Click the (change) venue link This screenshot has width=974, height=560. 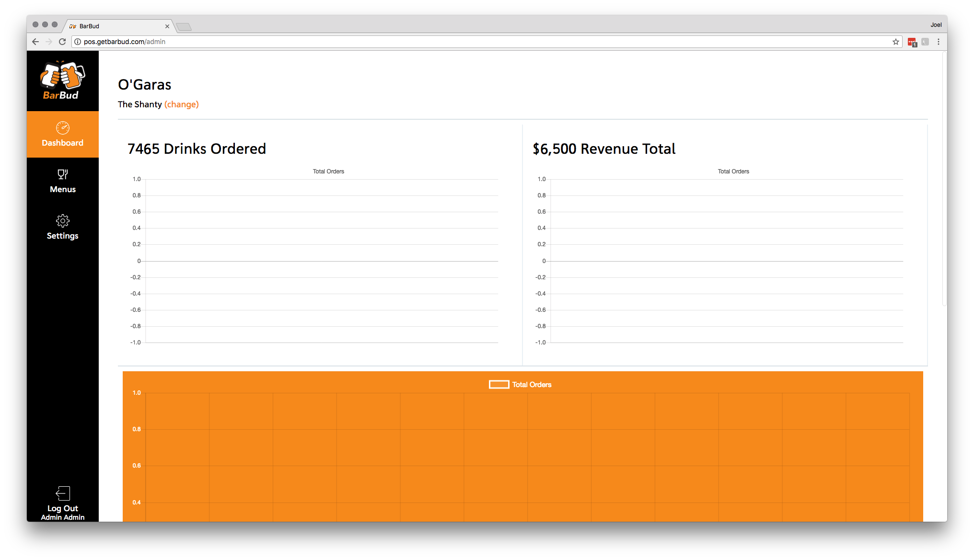(x=181, y=104)
